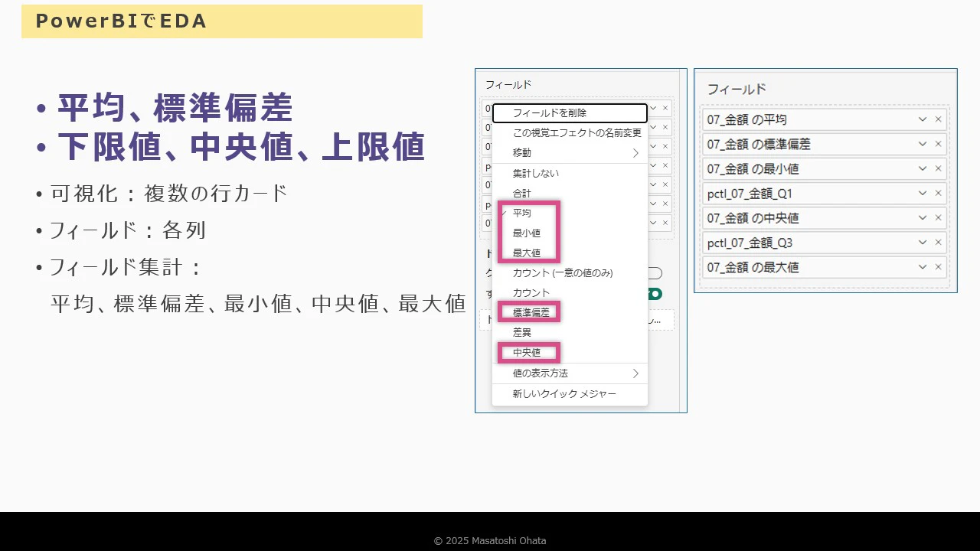Expand the pctl_07_金額_Q3 chevron menu
Viewport: 980px width, 551px height.
click(923, 243)
